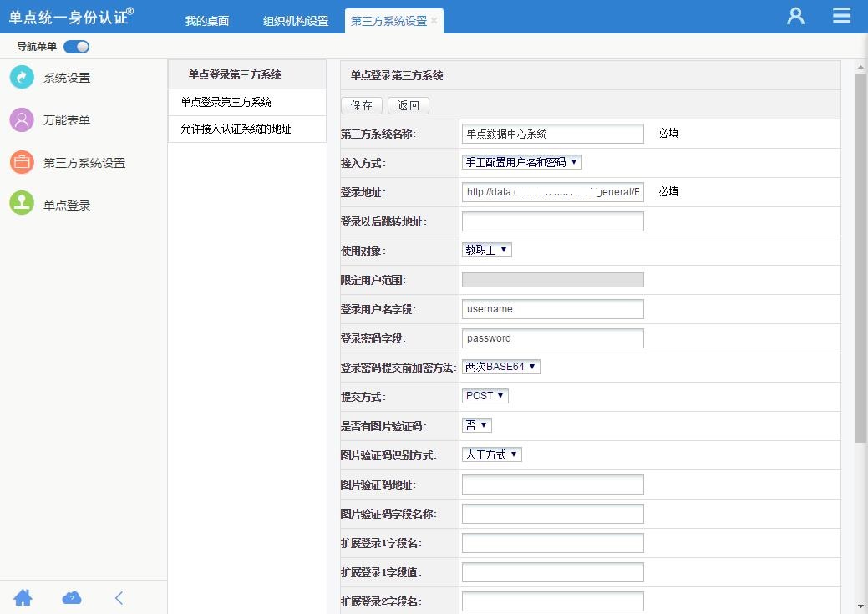
Task: Select 允许接入认证系统的地址 in the submenu
Action: 247,129
